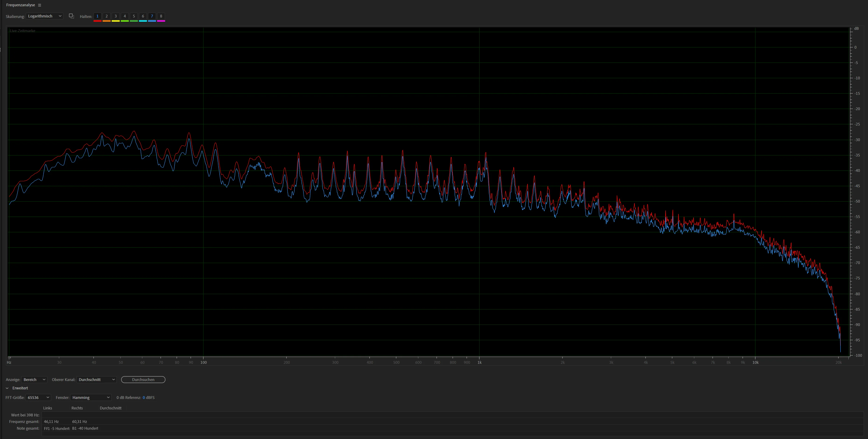Open the FFT-Größe 65536 dropdown
Screen dimensions: 868x439
pyautogui.click(x=38, y=398)
